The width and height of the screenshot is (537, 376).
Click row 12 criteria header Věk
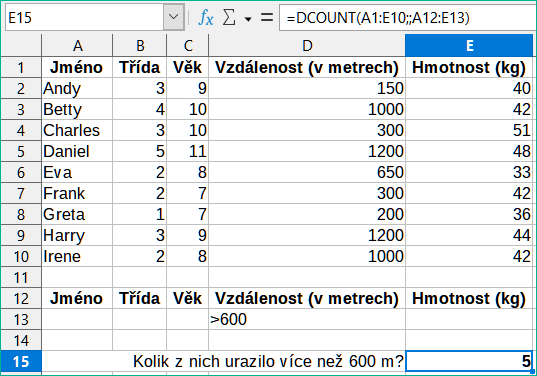point(188,298)
